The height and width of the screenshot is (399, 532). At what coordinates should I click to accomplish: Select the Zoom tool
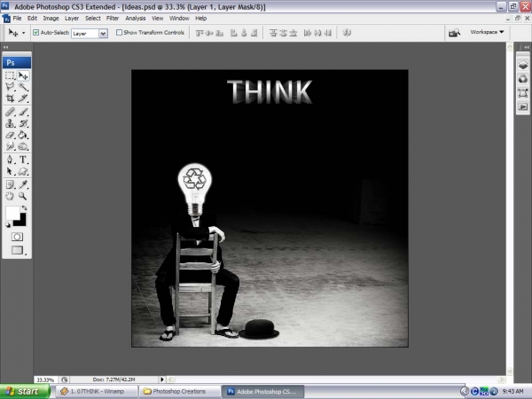click(23, 196)
